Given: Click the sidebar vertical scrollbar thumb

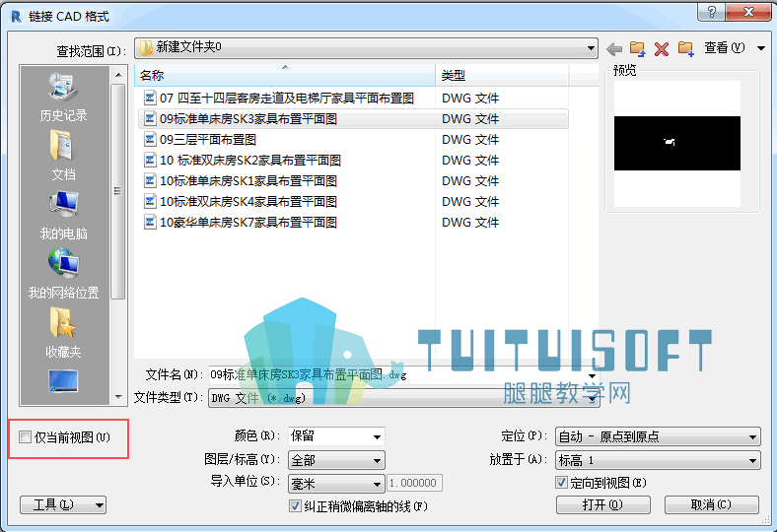Looking at the screenshot, I should point(118,191).
